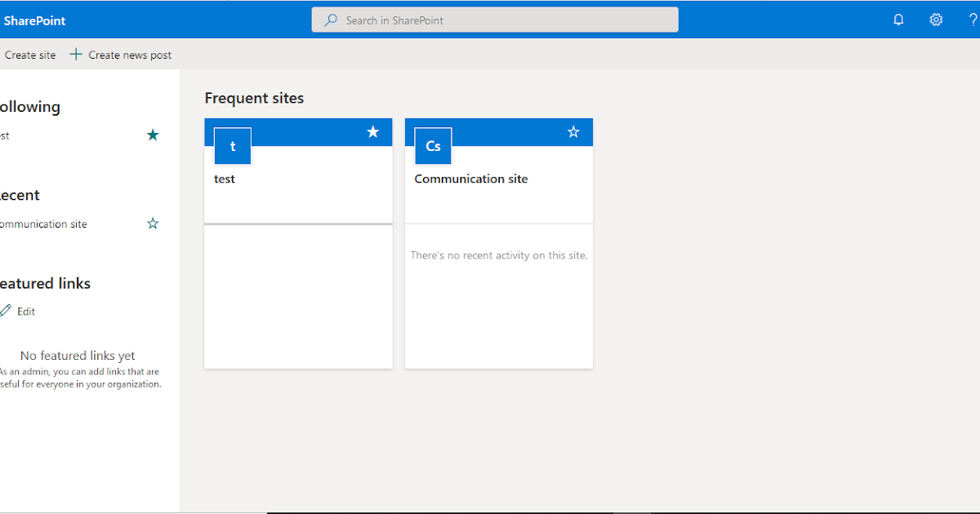This screenshot has width=980, height=514.
Task: Click the pencil icon next to Edit
Action: tap(7, 311)
